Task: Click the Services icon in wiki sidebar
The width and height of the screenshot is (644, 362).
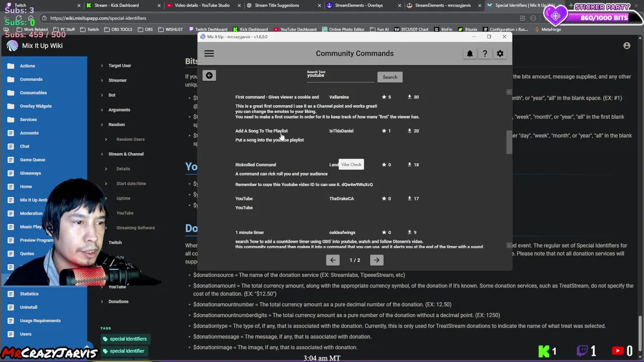Action: (x=11, y=120)
